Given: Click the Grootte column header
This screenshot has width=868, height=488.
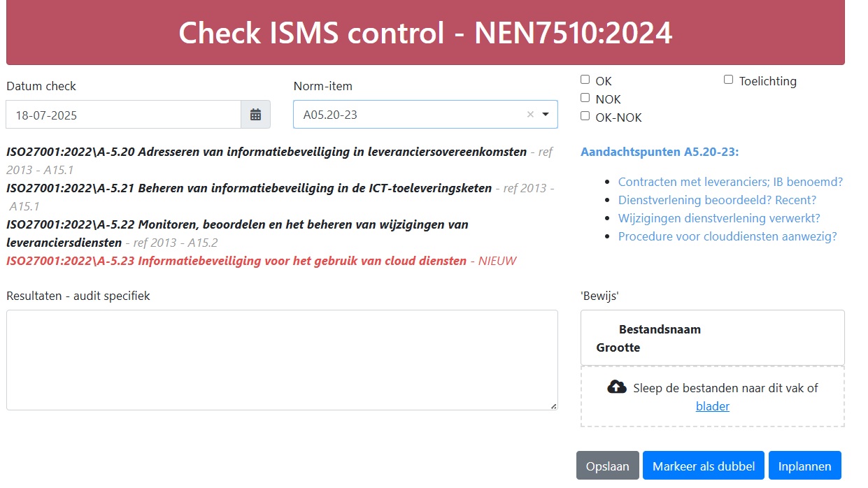Looking at the screenshot, I should point(618,347).
